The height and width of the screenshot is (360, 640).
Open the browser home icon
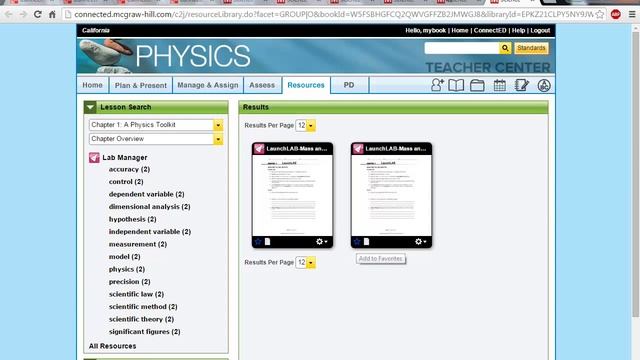52,15
